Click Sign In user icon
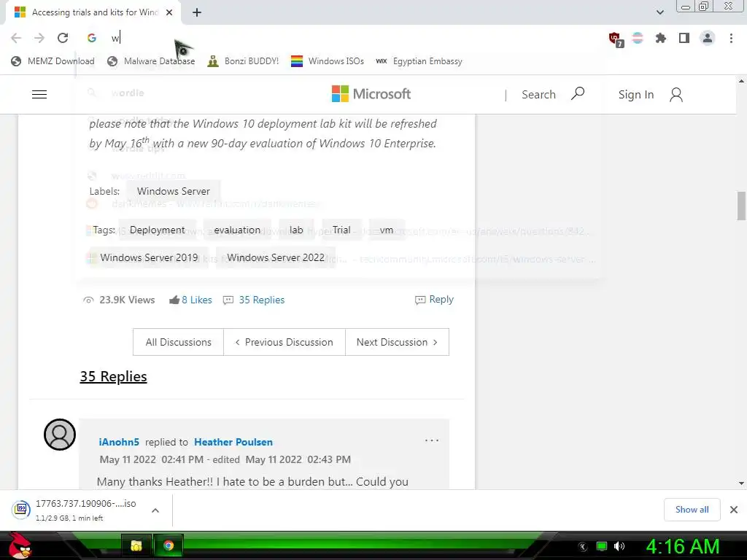This screenshot has width=747, height=560. coord(676,95)
